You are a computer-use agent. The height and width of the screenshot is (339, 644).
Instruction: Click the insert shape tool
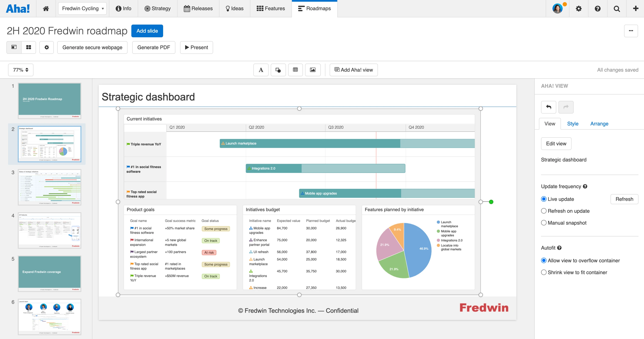tap(278, 70)
